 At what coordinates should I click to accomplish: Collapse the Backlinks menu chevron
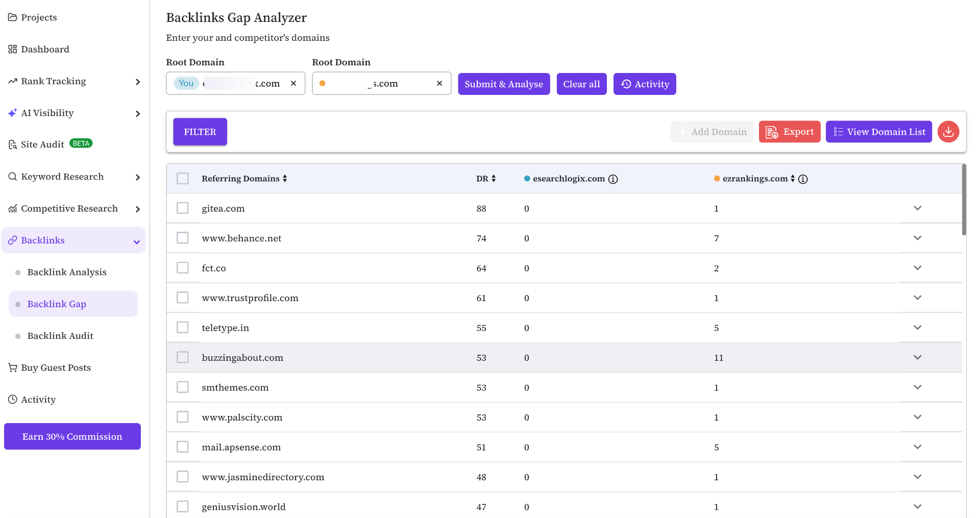pyautogui.click(x=137, y=242)
